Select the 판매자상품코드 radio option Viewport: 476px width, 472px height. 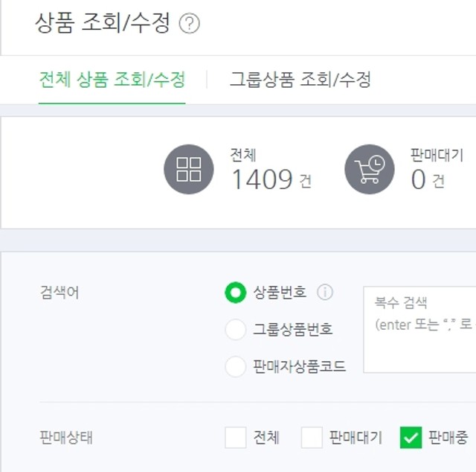(235, 366)
